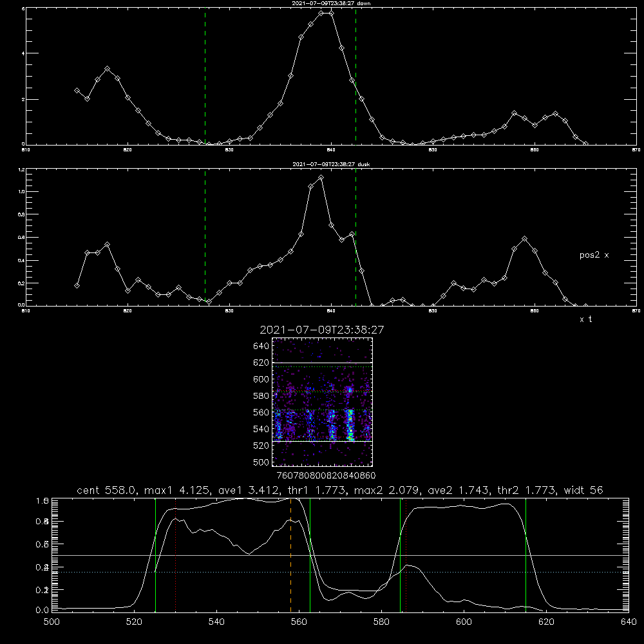644x644 pixels.
Task: Click the green boundary line near 615
Action: pyautogui.click(x=526, y=555)
